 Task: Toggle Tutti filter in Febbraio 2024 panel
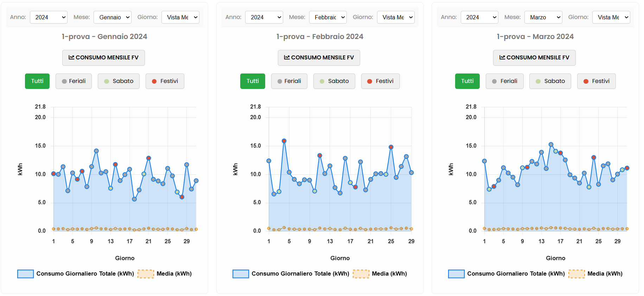253,81
